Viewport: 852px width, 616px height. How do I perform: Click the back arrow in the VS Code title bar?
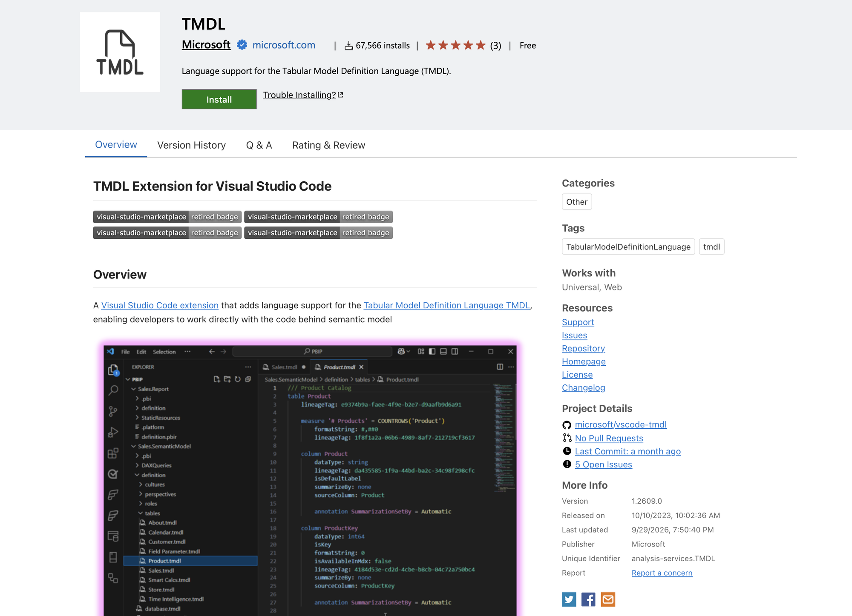coord(212,351)
